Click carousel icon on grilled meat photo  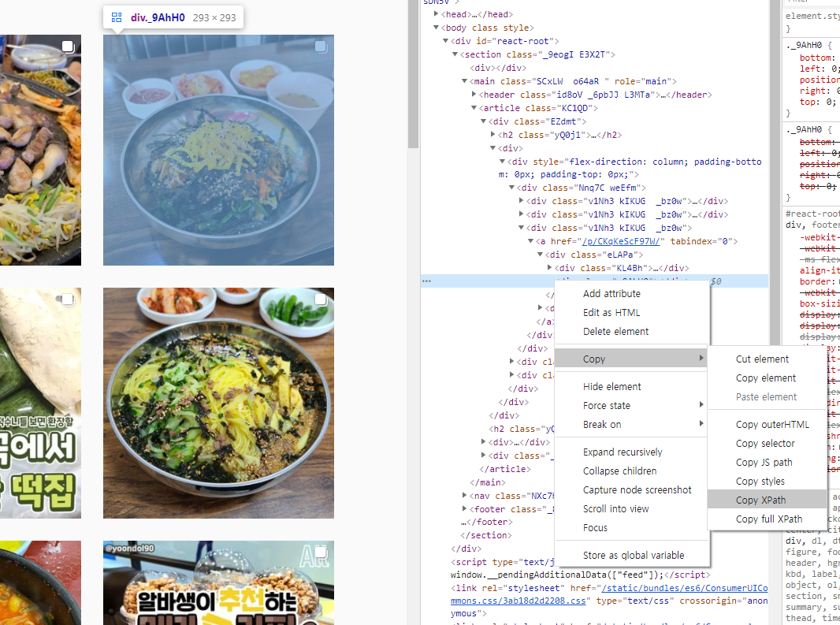(68, 47)
